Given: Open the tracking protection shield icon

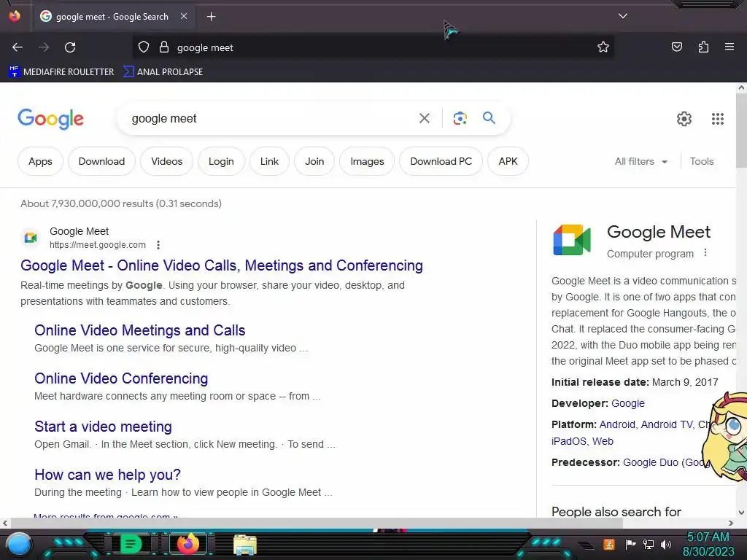Looking at the screenshot, I should pyautogui.click(x=144, y=47).
